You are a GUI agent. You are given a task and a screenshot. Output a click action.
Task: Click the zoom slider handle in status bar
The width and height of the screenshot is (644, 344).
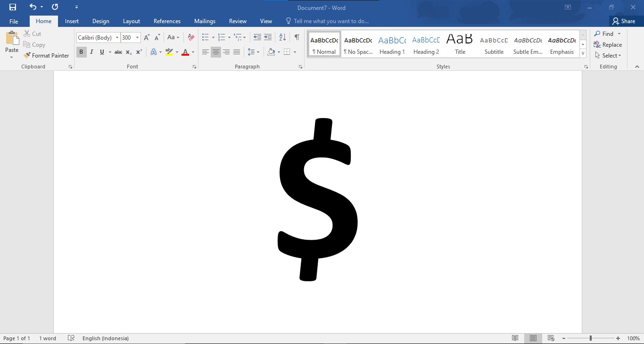[x=590, y=338]
